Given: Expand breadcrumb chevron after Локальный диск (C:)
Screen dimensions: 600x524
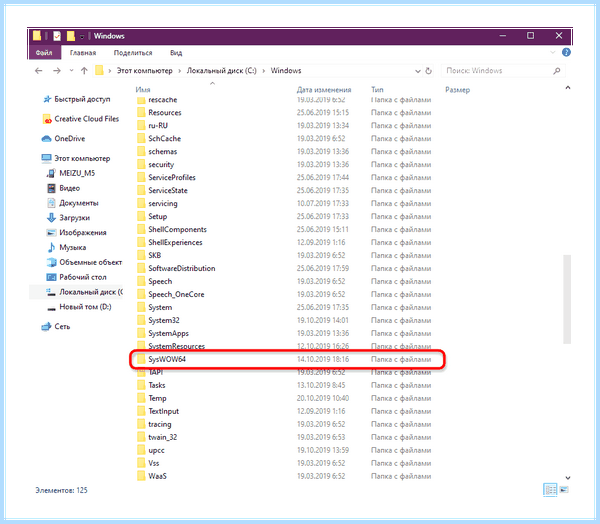Looking at the screenshot, I should [264, 71].
